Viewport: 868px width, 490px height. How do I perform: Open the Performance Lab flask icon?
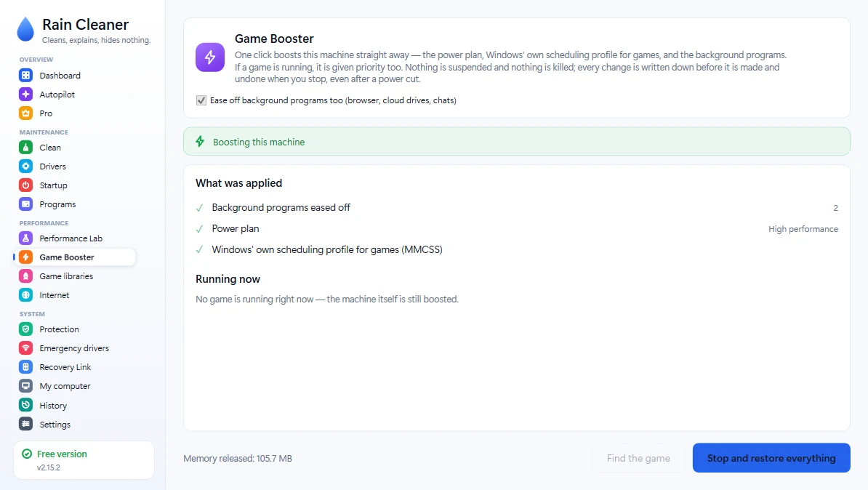click(x=25, y=238)
